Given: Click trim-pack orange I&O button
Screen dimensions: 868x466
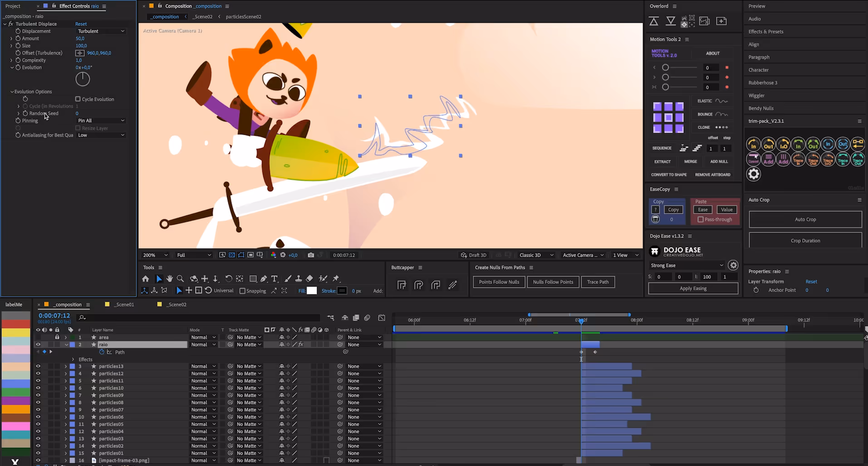Looking at the screenshot, I should click(784, 144).
